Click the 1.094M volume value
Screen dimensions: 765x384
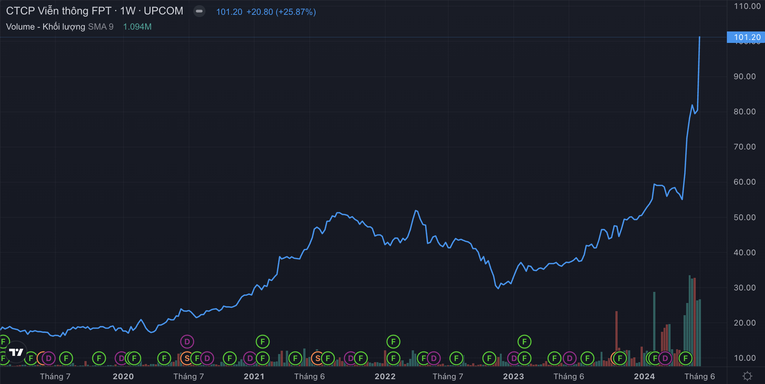pos(137,27)
